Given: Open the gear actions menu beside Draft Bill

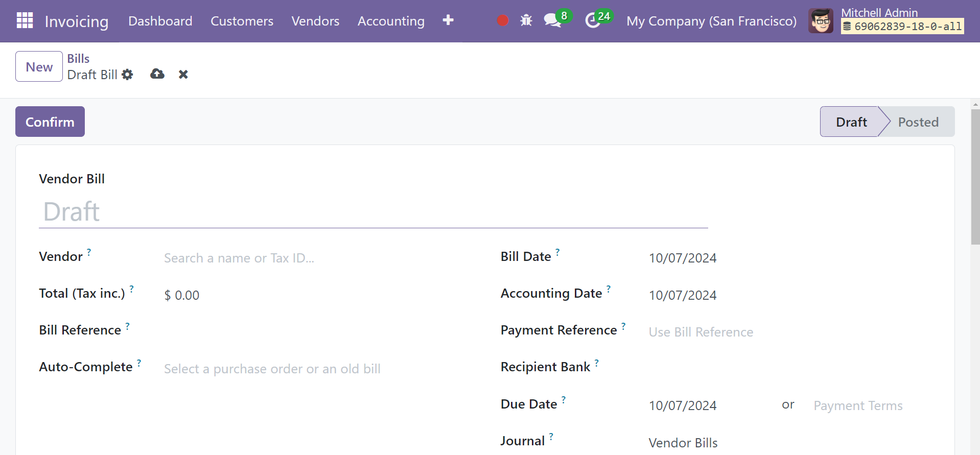Looking at the screenshot, I should coord(127,75).
